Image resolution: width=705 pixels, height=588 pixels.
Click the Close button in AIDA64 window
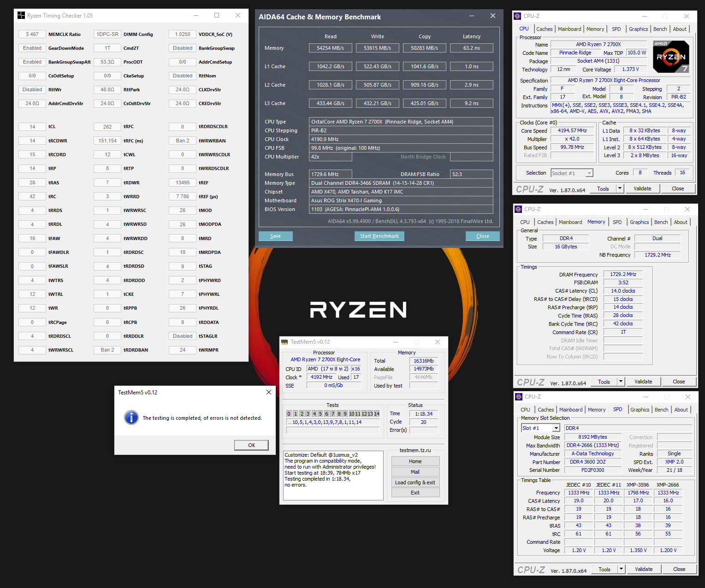point(482,236)
